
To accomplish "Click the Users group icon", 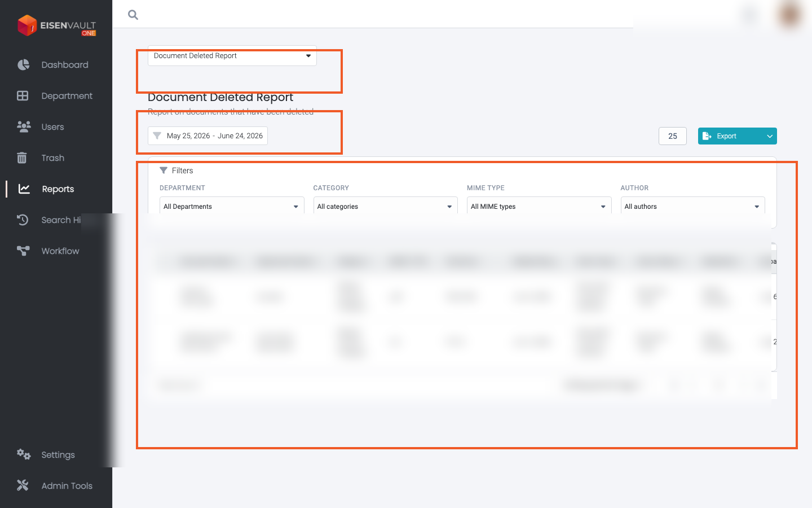I will click(23, 127).
